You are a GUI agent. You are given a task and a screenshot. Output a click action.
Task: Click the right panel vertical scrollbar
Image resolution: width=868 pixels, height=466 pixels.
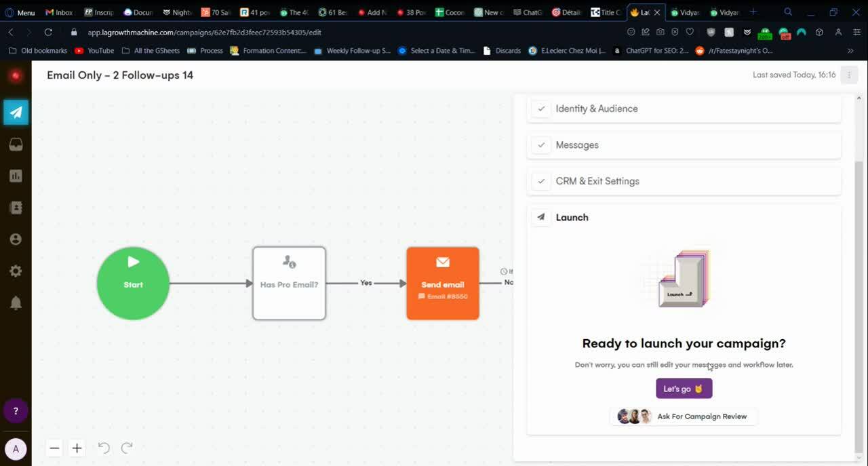[x=859, y=271]
